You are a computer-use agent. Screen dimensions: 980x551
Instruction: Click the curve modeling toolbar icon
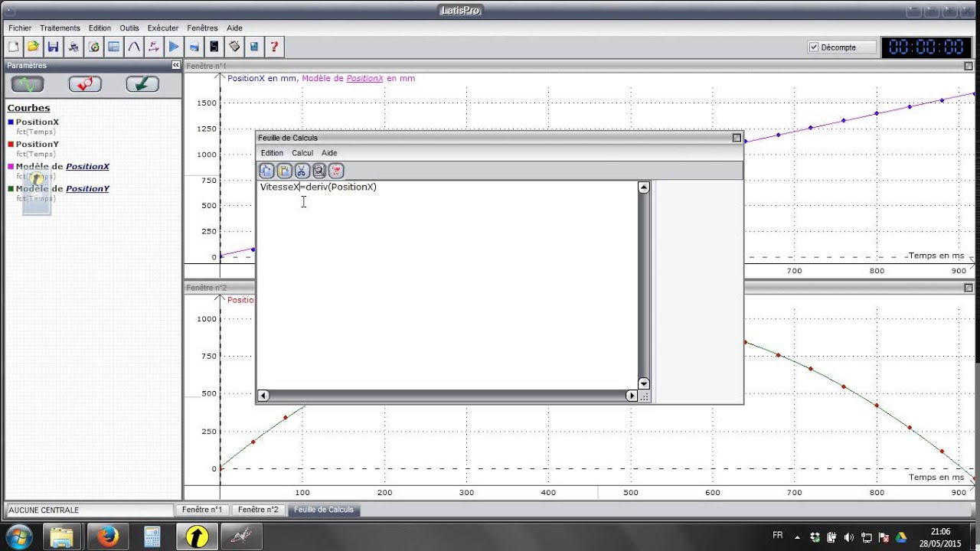coord(134,47)
